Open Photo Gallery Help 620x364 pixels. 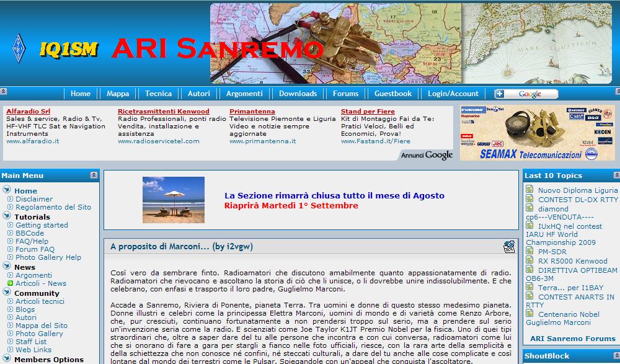point(48,257)
